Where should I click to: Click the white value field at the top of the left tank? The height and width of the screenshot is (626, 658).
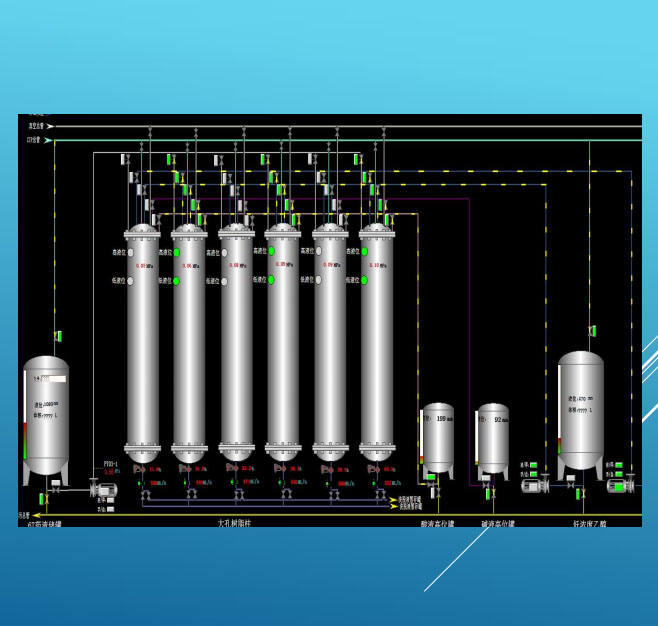(53, 379)
